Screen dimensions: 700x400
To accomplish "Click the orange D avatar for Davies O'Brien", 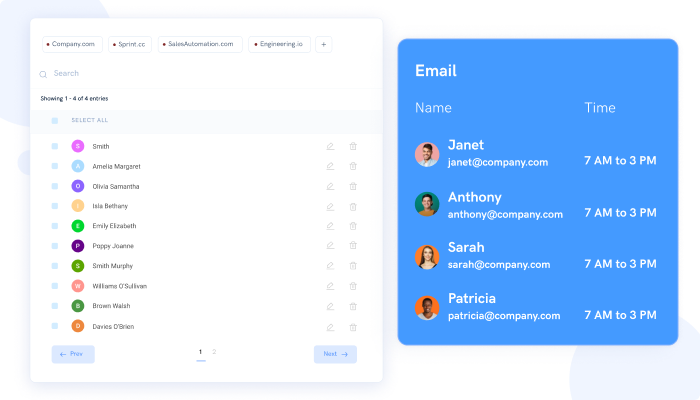I will 78,326.
